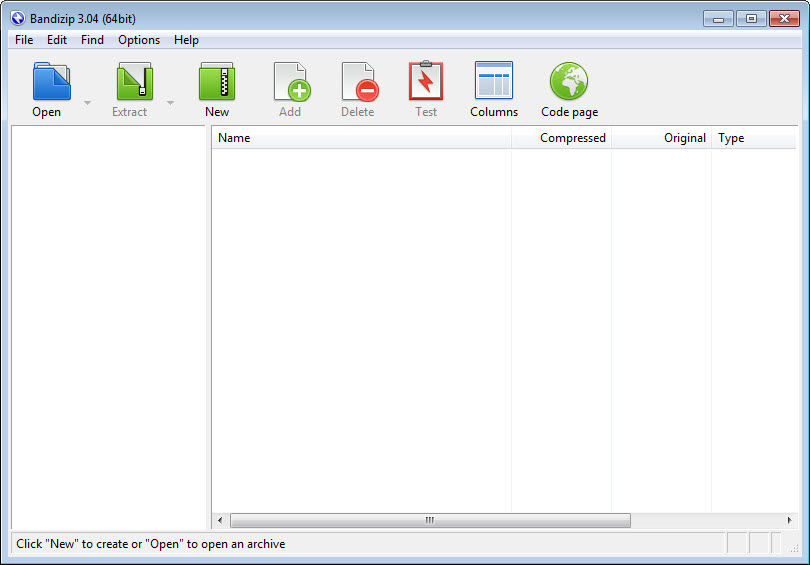
Task: Expand the Open button dropdown arrow
Action: point(87,103)
